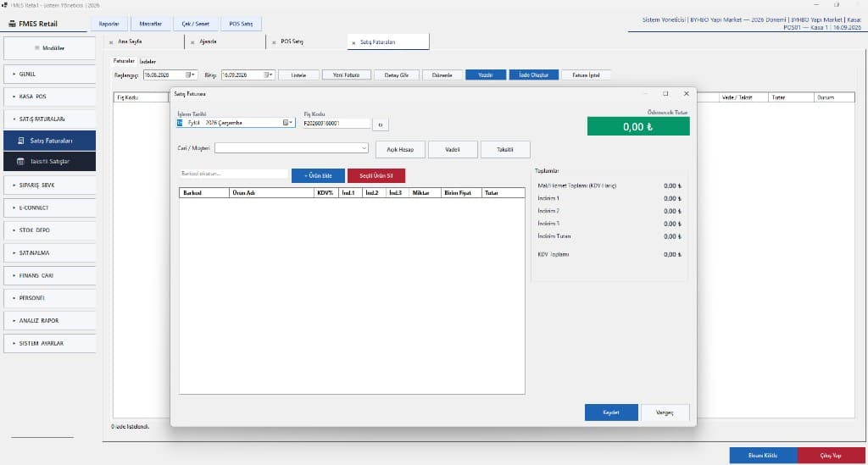Expand the GENEL module section
Viewport: 868px width, 465px height.
click(50, 74)
